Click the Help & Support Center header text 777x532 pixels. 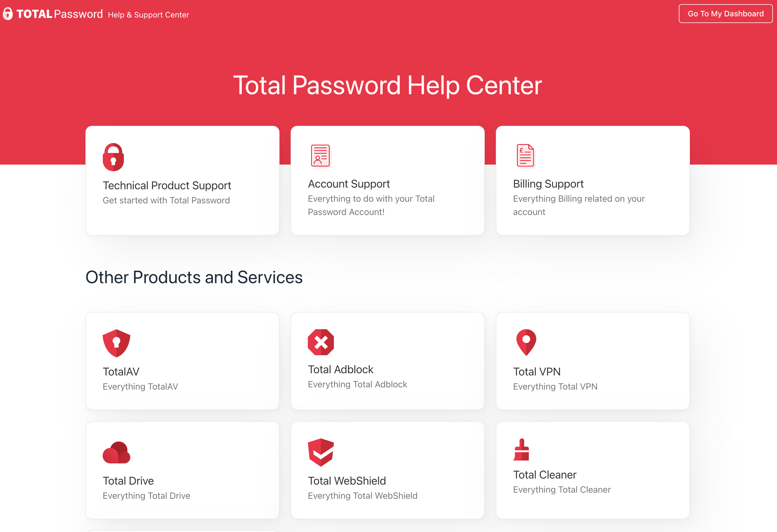pyautogui.click(x=148, y=15)
